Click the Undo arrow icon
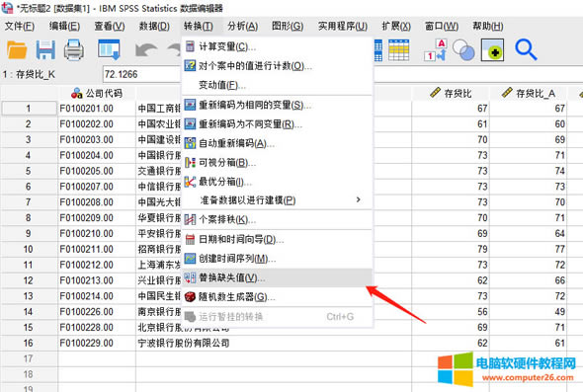Image resolution: width=583 pixels, height=392 pixels. point(146,49)
